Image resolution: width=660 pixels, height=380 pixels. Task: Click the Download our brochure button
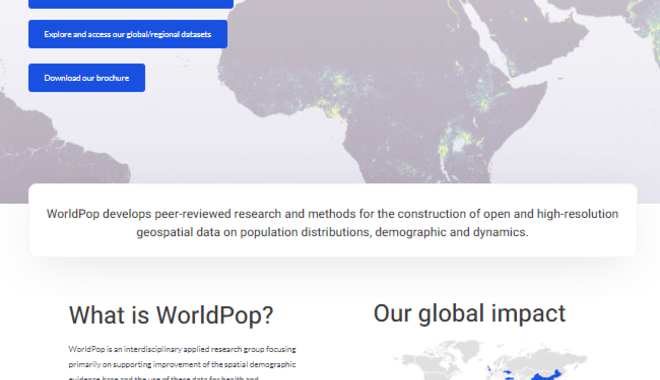(x=87, y=78)
